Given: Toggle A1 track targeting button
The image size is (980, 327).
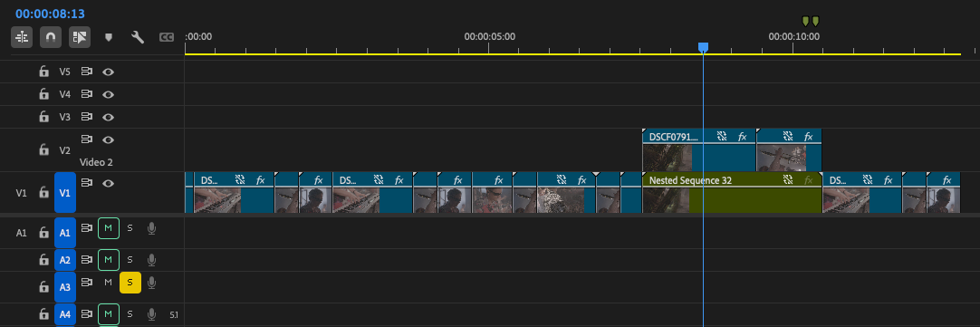Looking at the screenshot, I should [65, 233].
